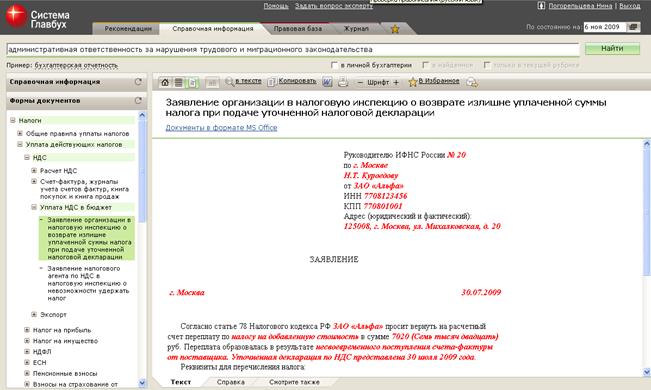
Task: Collapse Уплата действующих налогов node
Action: [20, 145]
